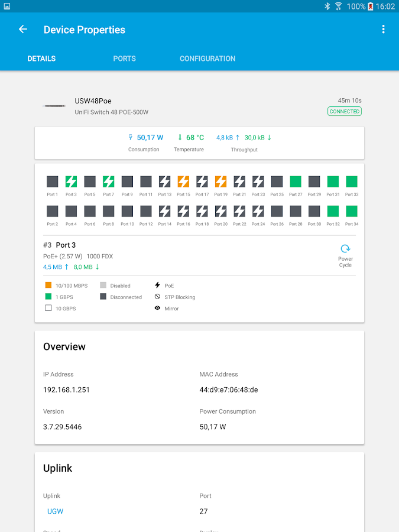The width and height of the screenshot is (399, 532).
Task: Select Port 27 green icon
Action: 296,181
